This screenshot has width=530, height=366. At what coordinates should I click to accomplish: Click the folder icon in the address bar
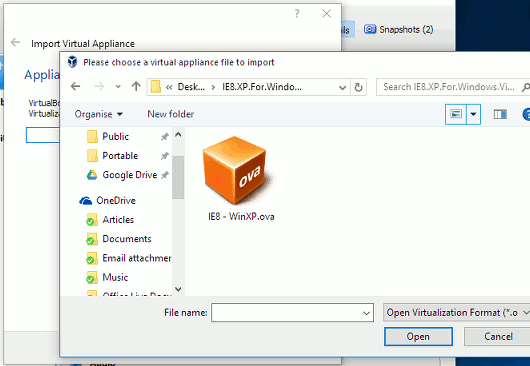[155, 87]
